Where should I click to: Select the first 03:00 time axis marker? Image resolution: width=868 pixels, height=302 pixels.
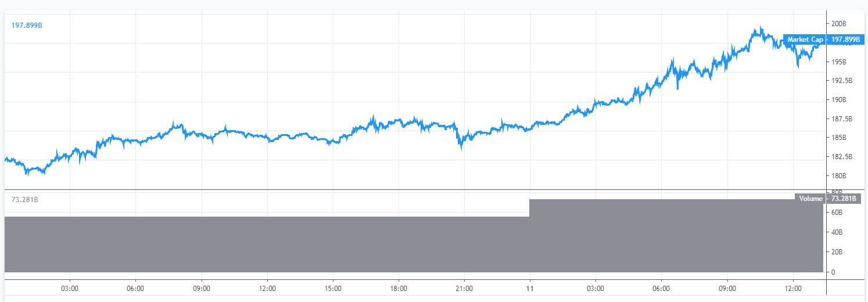point(70,287)
